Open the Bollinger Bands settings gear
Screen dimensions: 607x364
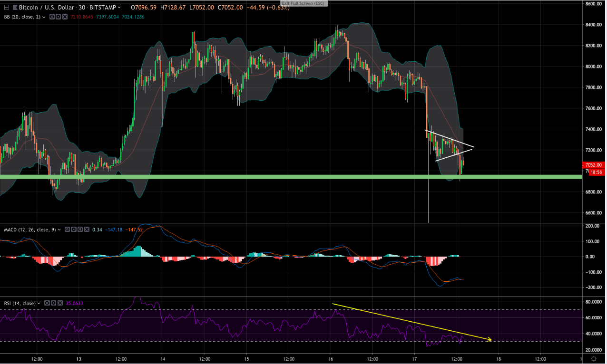59,17
